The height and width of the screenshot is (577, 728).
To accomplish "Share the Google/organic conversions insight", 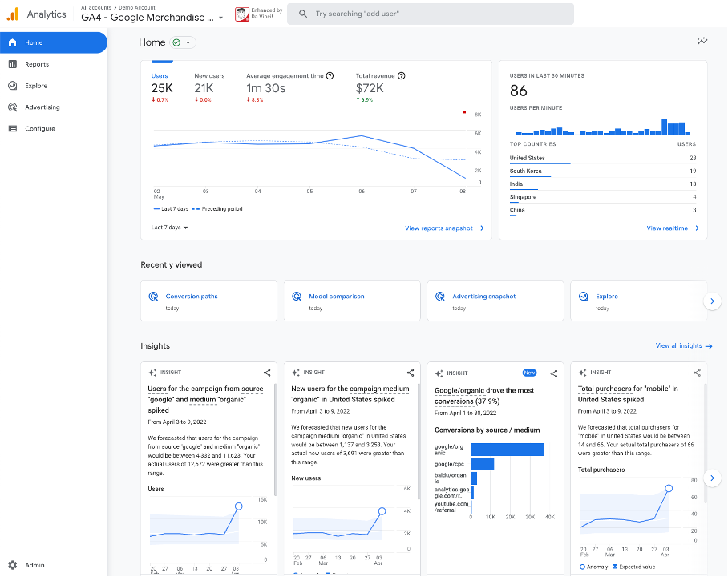I will (x=553, y=373).
